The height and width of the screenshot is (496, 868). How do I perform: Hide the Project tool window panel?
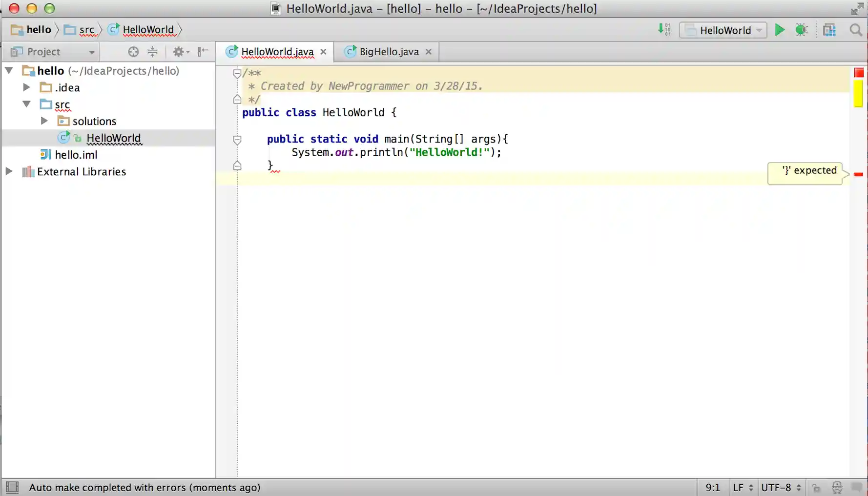[203, 52]
